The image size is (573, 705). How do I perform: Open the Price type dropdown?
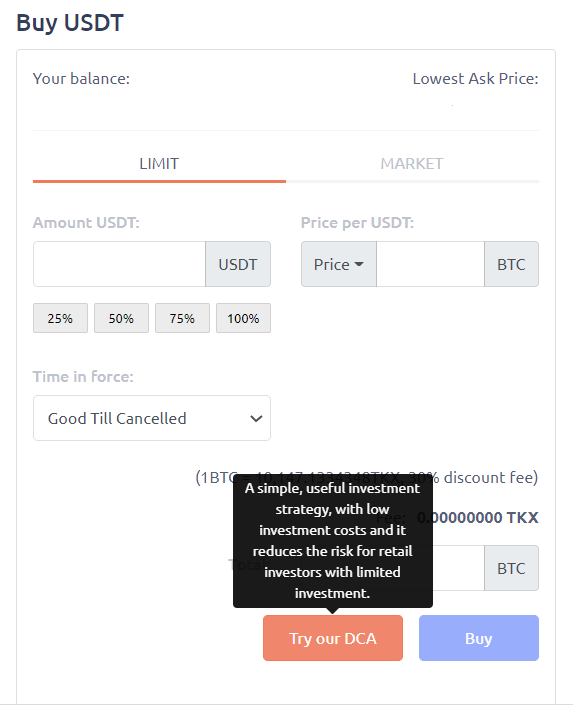coord(339,264)
